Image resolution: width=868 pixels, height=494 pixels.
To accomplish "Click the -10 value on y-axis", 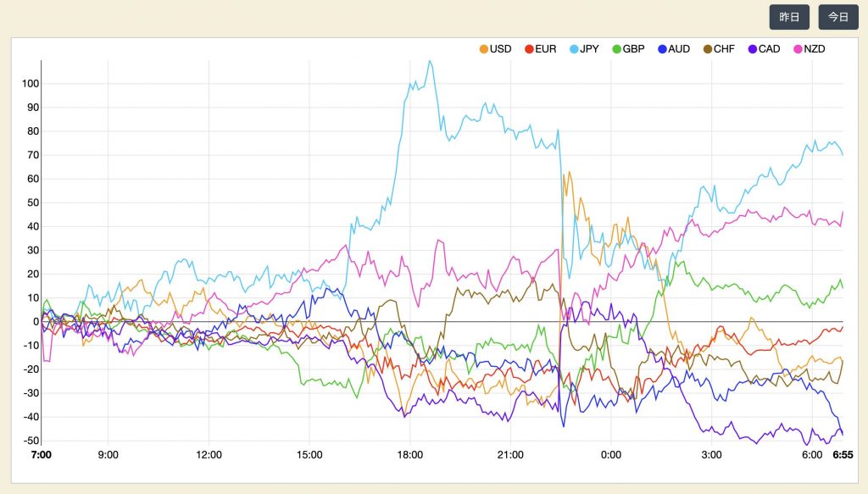I will click(31, 345).
